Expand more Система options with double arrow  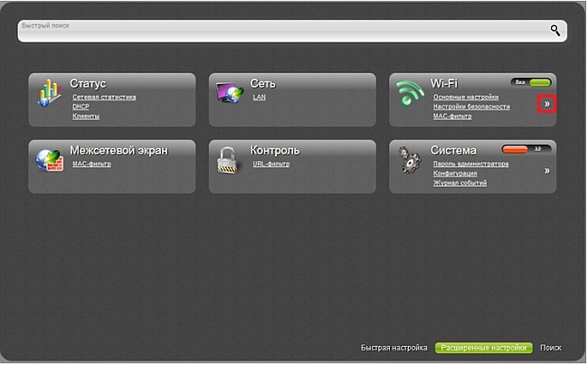(x=546, y=170)
